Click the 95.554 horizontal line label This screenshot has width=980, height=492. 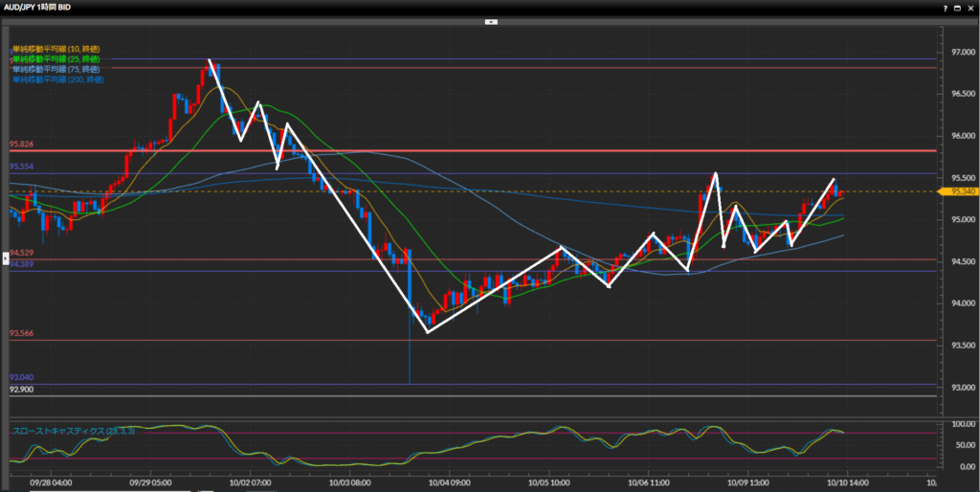21,167
